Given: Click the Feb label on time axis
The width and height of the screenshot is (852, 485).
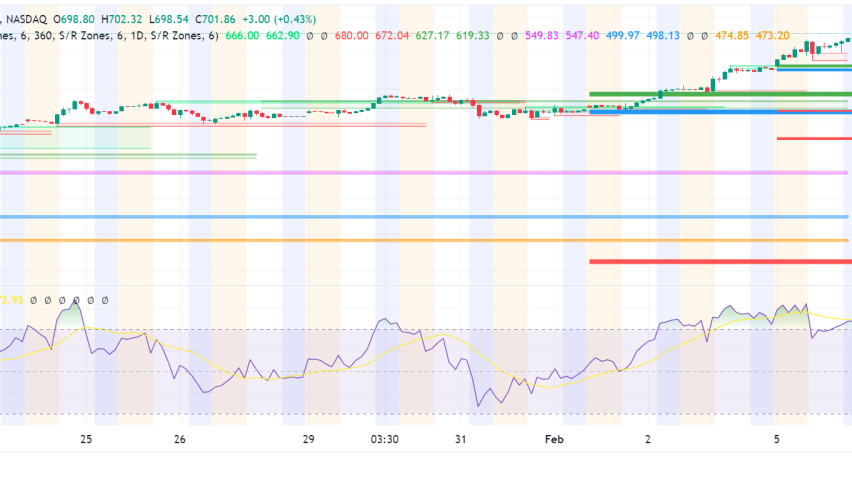Looking at the screenshot, I should coord(555,439).
